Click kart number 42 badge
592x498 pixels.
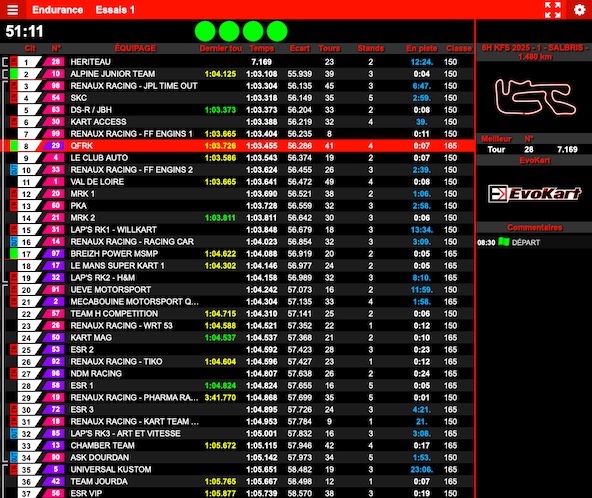click(55, 481)
